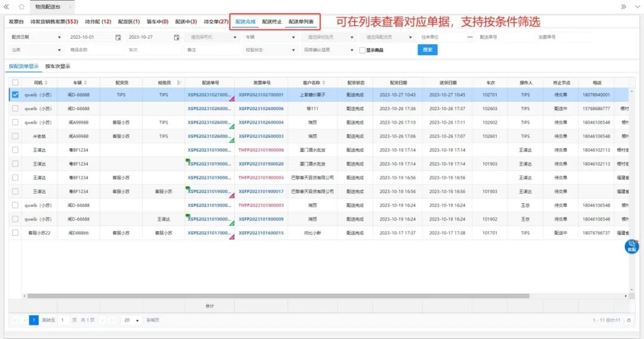This screenshot has width=644, height=339.
Task: Click the 往来单位 ellipsis lookup icon
Action: tap(470, 37)
